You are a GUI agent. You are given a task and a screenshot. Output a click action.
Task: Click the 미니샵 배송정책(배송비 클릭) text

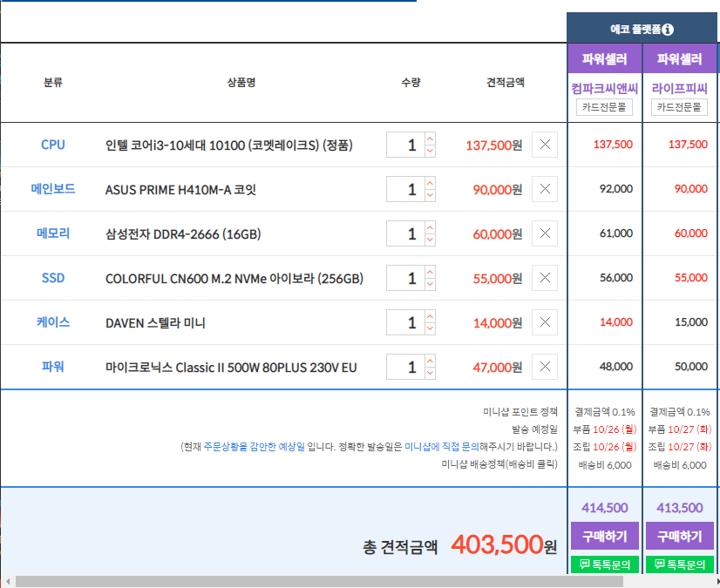(499, 464)
